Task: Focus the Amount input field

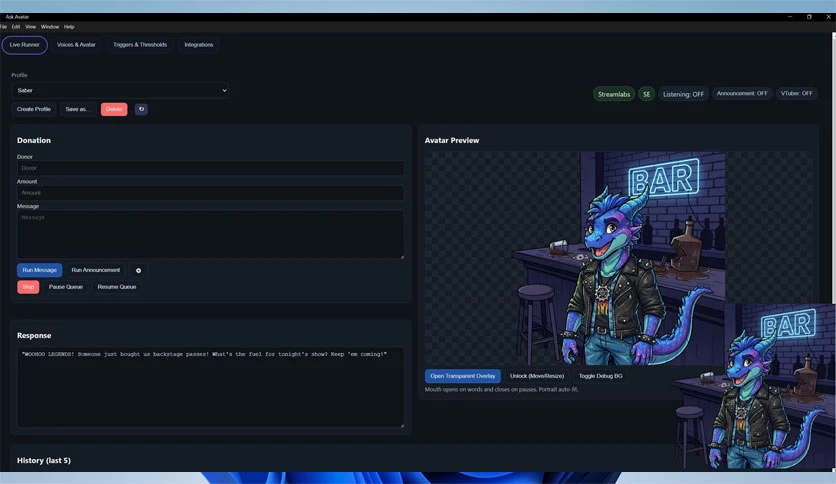Action: (210, 192)
